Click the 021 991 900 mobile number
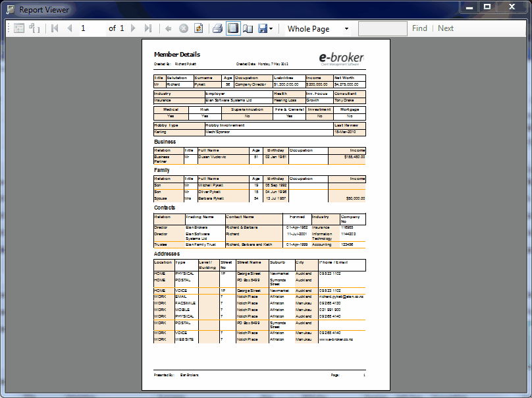 point(330,310)
